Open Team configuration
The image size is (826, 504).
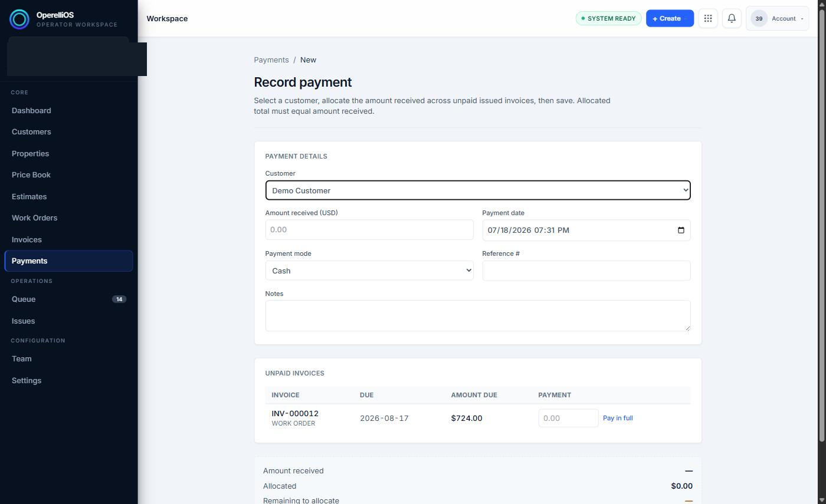(x=68, y=359)
